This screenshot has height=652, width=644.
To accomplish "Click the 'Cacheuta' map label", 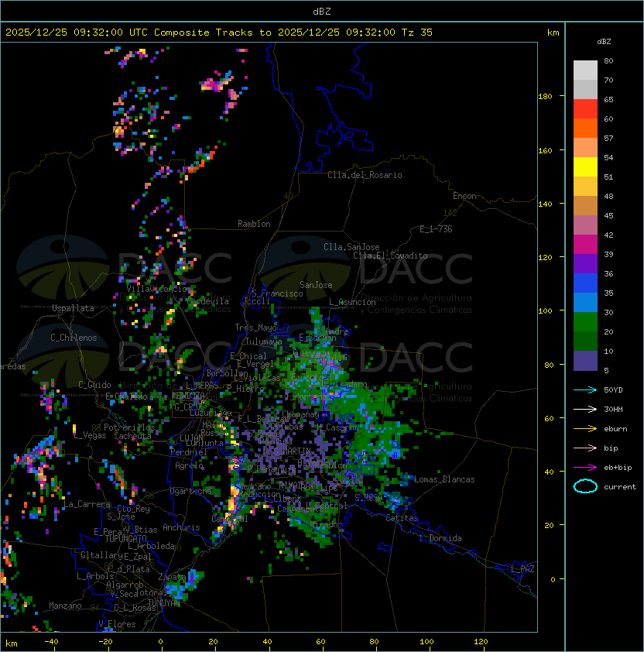I will 132,436.
